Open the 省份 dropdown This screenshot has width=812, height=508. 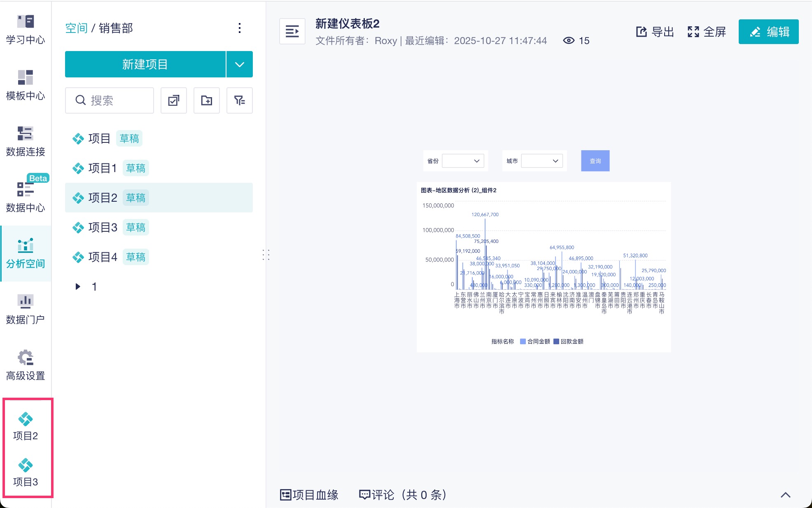pyautogui.click(x=462, y=161)
